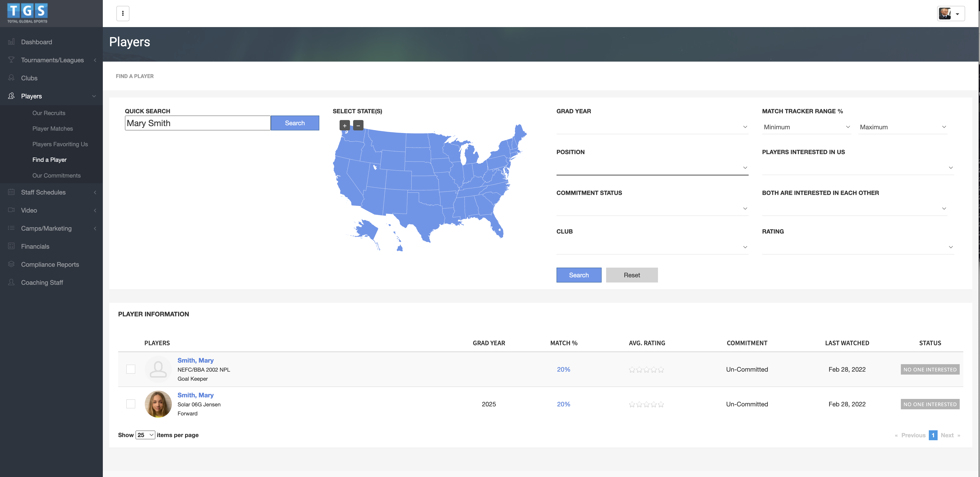Click the Compliance Reports layers icon
980x477 pixels.
point(12,264)
